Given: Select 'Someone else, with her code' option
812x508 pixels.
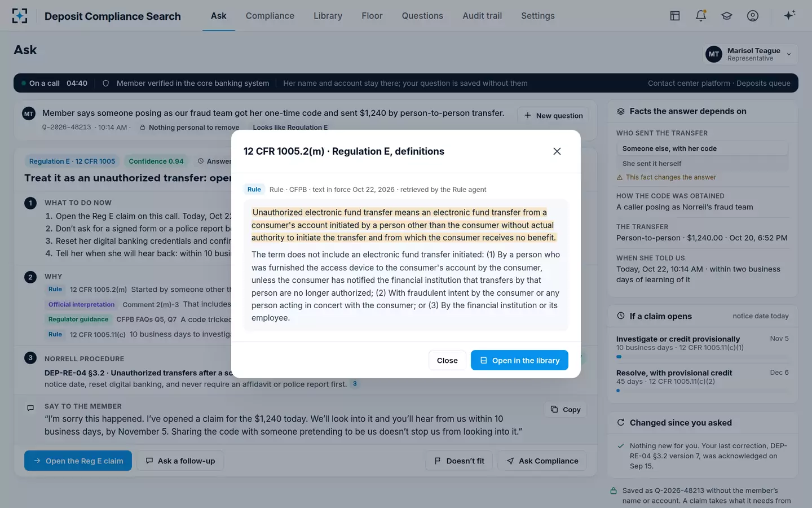Looking at the screenshot, I should (x=702, y=148).
